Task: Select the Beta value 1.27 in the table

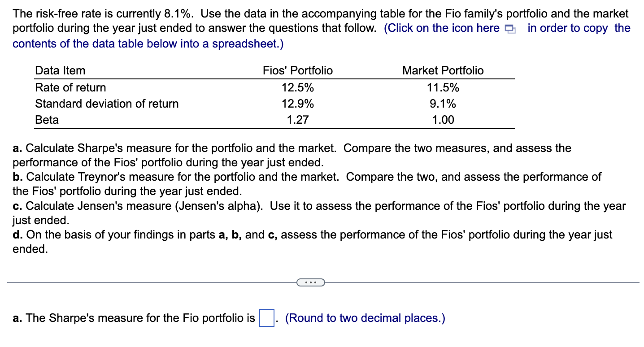Action: coord(297,120)
